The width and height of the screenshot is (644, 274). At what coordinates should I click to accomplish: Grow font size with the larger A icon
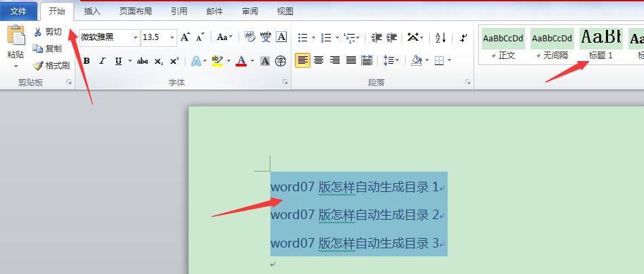185,37
